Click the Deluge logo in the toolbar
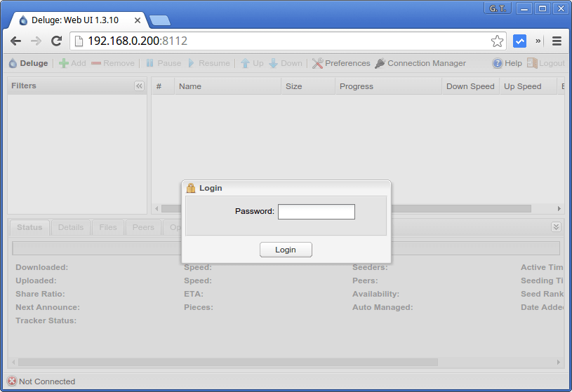 [13, 63]
